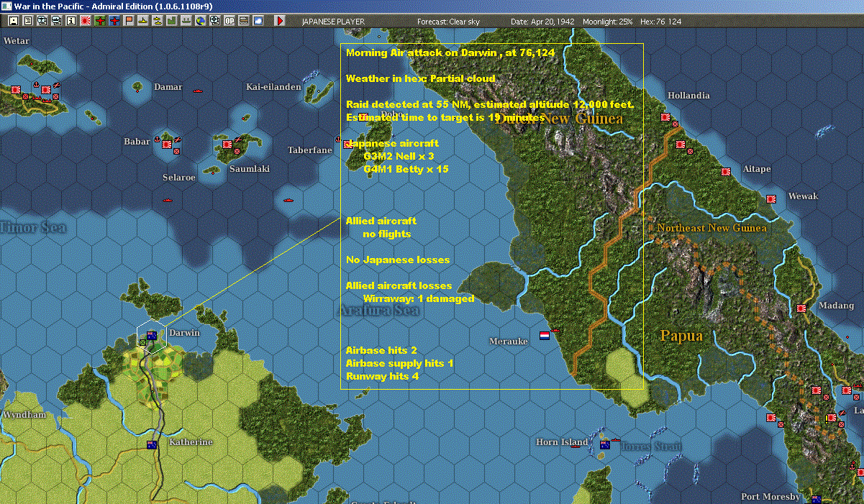Select the Japanese flag base at Madang

(x=801, y=308)
